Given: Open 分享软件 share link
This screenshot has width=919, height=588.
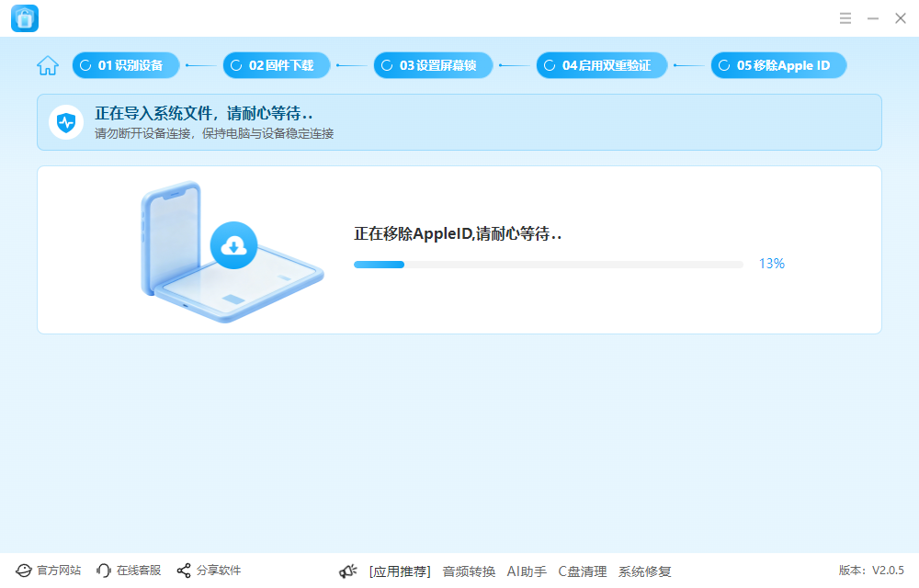Looking at the screenshot, I should click(x=210, y=571).
